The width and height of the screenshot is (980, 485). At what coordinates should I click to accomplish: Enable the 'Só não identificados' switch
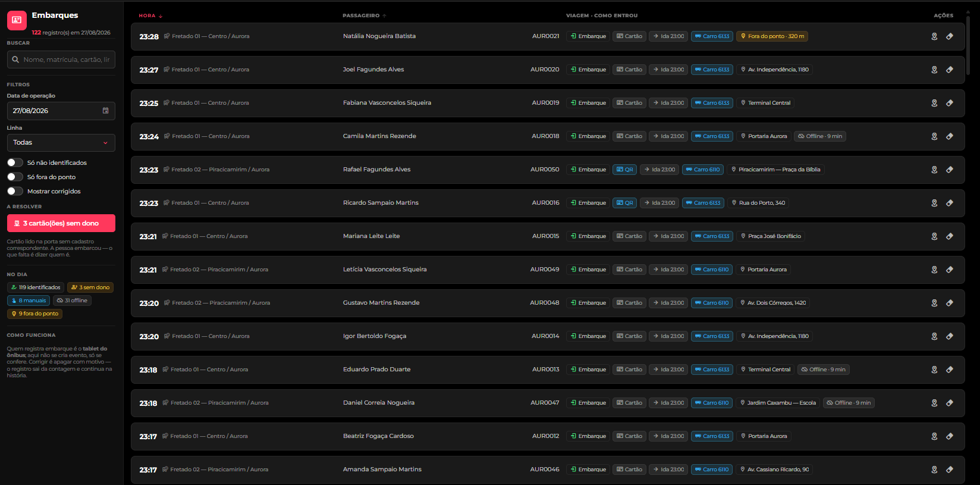[x=15, y=162]
